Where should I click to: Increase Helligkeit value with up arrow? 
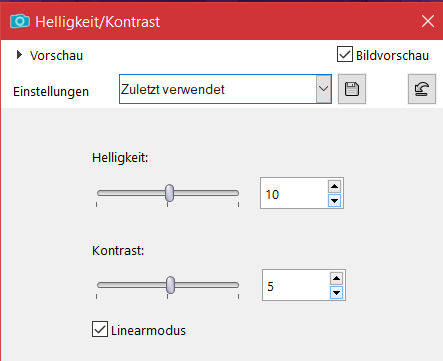point(334,186)
